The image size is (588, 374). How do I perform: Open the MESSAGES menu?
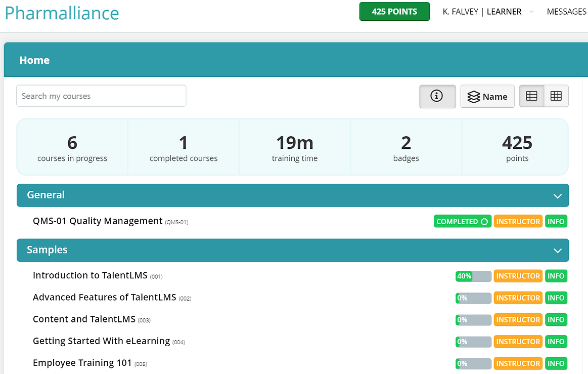(567, 12)
